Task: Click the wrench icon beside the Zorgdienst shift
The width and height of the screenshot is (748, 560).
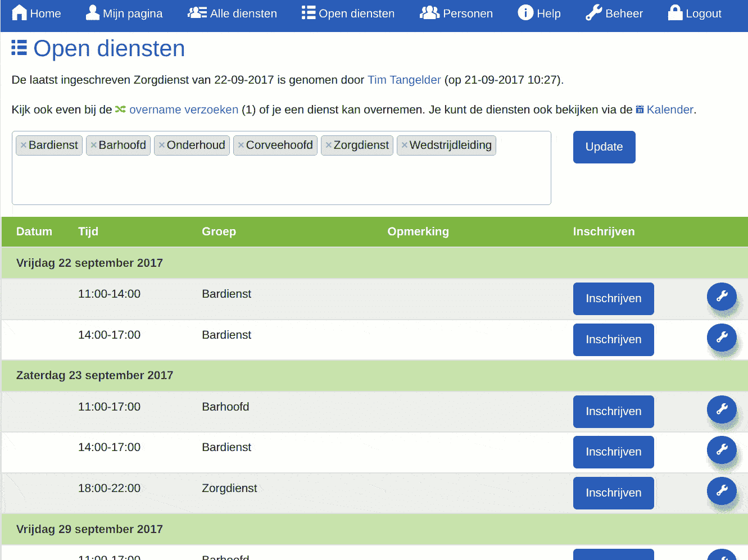Action: click(722, 491)
